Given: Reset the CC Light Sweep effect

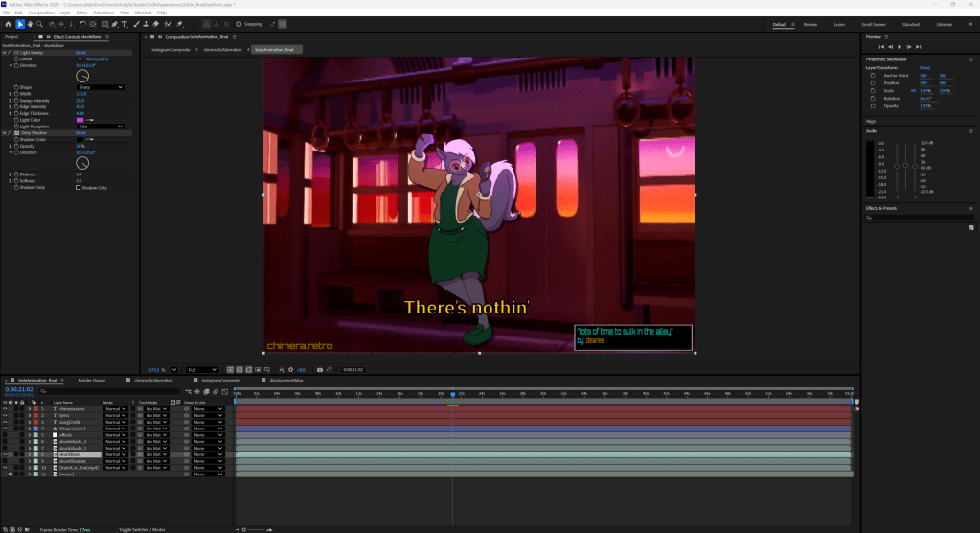Looking at the screenshot, I should (x=80, y=52).
